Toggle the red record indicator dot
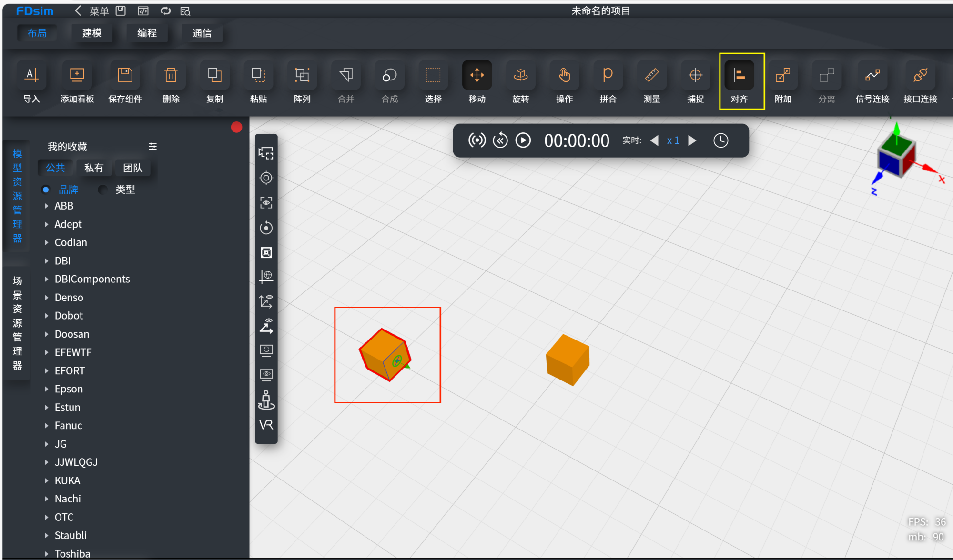The image size is (953, 560). pos(236,127)
